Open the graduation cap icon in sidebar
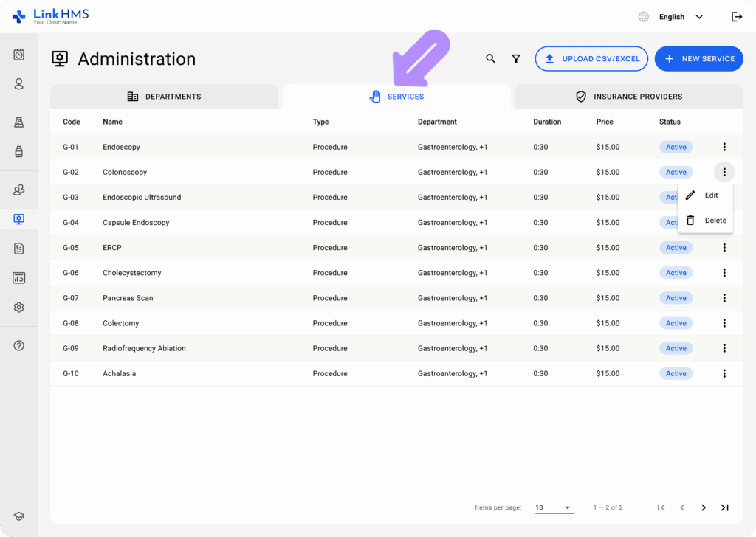This screenshot has width=756, height=537. 19,517
